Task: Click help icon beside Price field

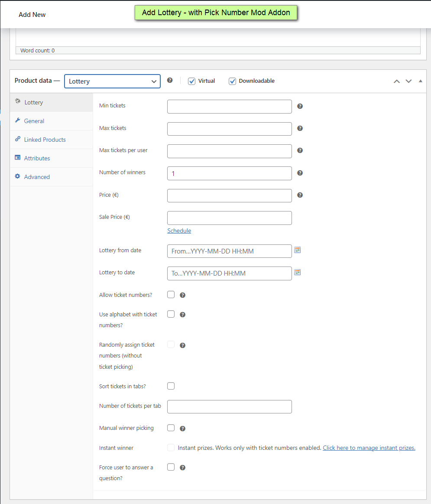Action: [300, 195]
